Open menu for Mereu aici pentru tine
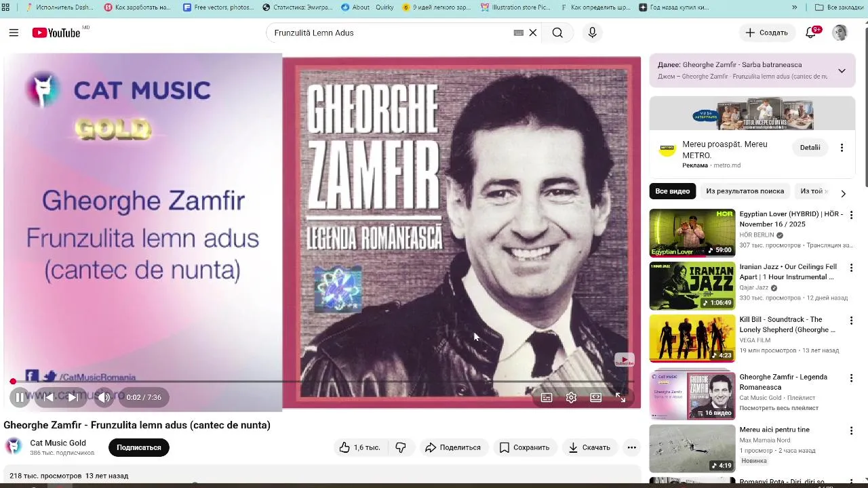This screenshot has height=488, width=868. click(851, 431)
